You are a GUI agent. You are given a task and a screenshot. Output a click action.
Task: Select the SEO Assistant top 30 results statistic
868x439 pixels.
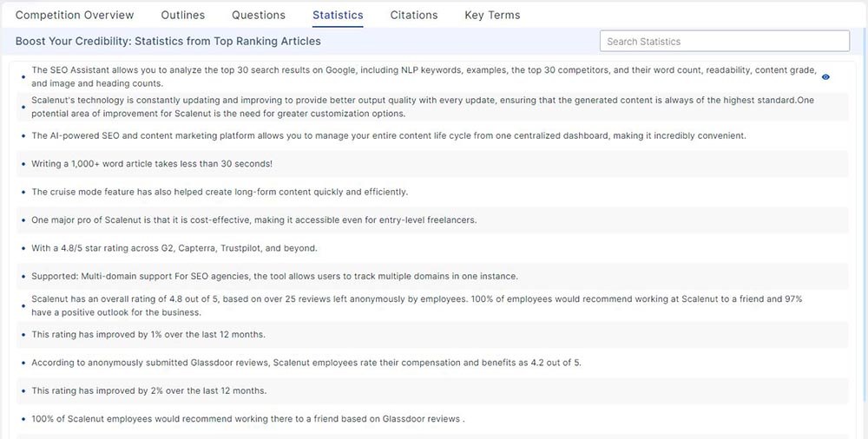[417, 77]
